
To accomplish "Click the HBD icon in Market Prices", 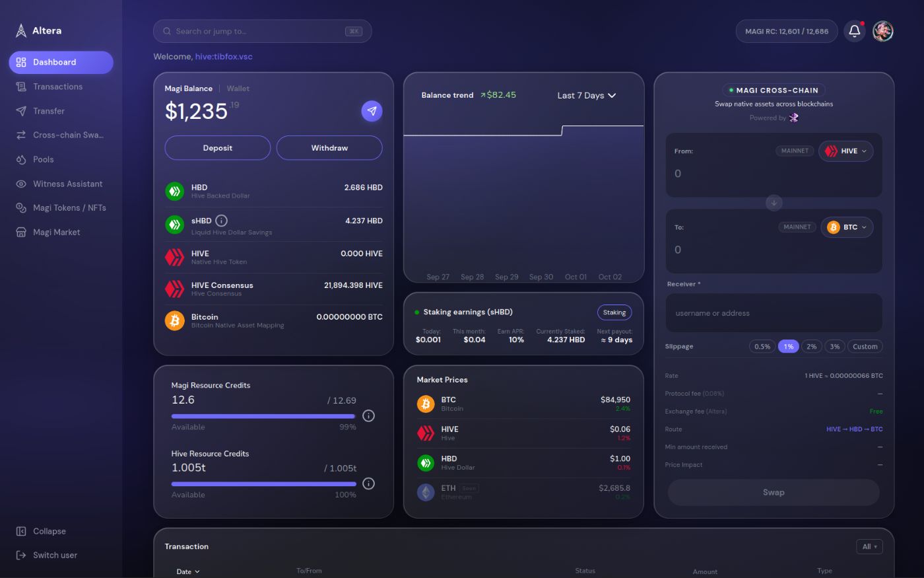I will 426,462.
